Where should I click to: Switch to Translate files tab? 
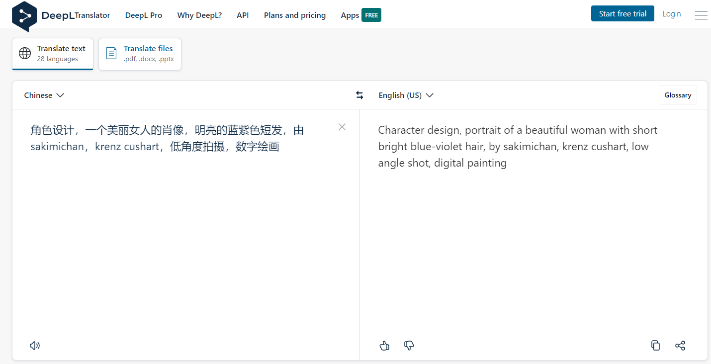[140, 54]
